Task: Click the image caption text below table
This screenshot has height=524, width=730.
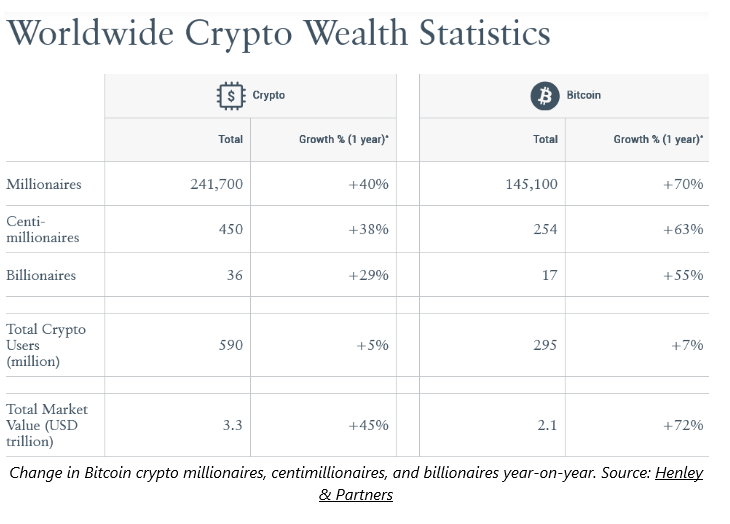Action: pyautogui.click(x=330, y=473)
